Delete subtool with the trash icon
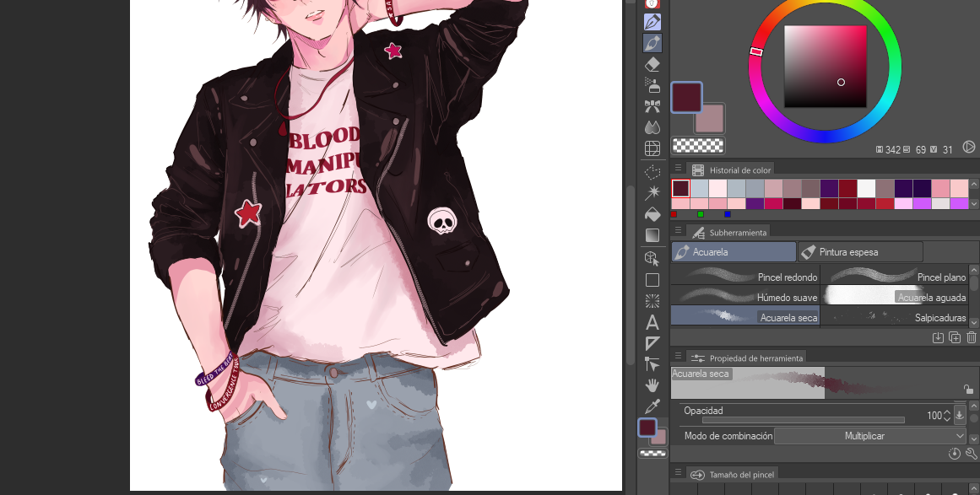The image size is (980, 495). [x=972, y=337]
